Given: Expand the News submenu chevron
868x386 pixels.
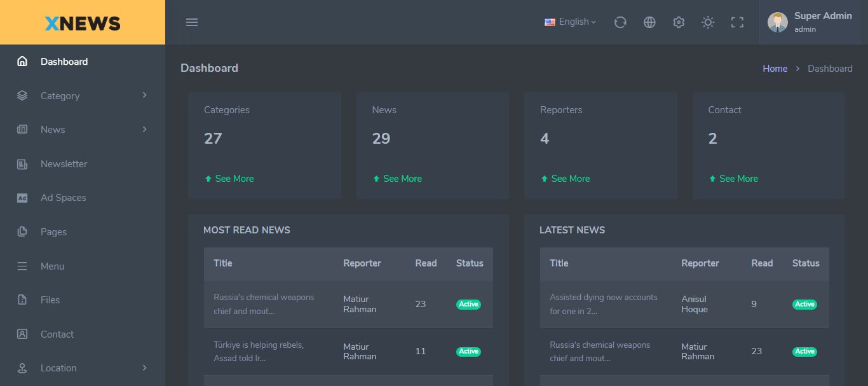Looking at the screenshot, I should click(144, 130).
